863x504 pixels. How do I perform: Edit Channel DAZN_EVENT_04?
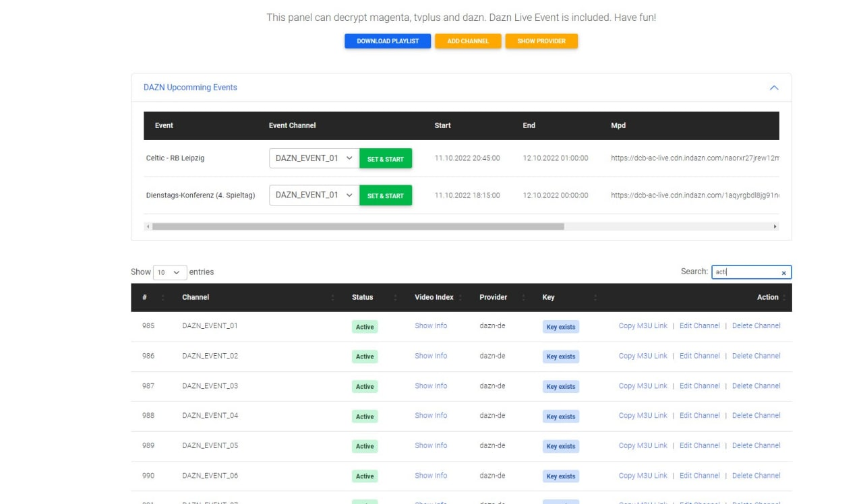click(700, 415)
